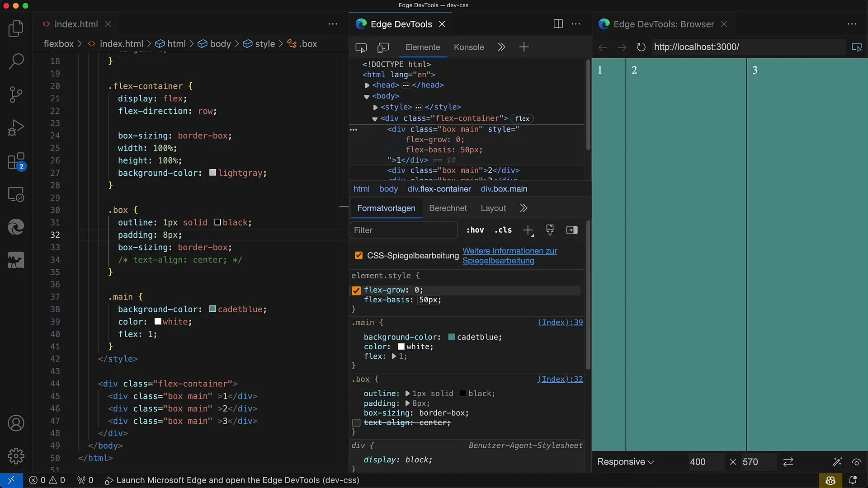
Task: Click the inspect element picker icon
Action: pyautogui.click(x=361, y=47)
